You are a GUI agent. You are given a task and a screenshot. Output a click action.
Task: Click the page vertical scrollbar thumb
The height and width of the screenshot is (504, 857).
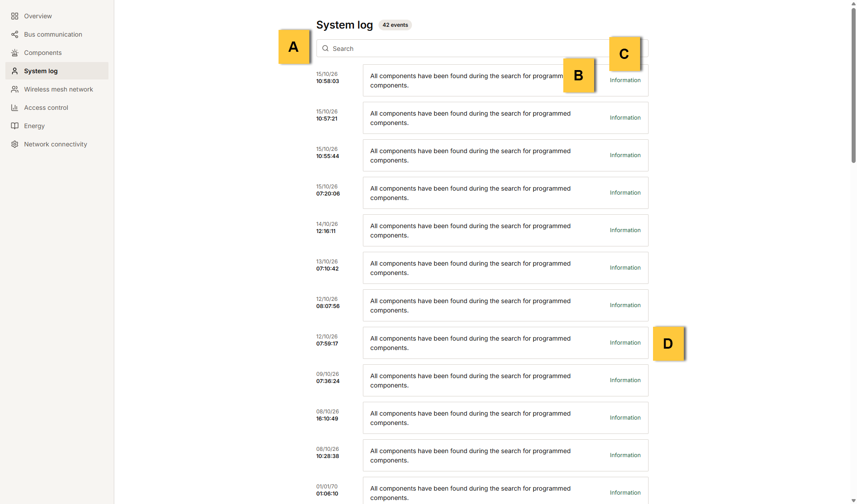853,85
